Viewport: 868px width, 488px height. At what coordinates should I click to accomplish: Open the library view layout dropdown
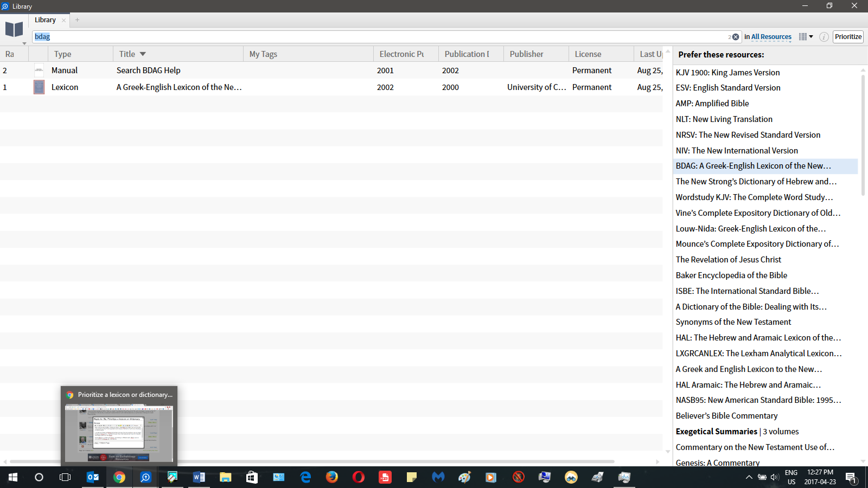point(806,37)
